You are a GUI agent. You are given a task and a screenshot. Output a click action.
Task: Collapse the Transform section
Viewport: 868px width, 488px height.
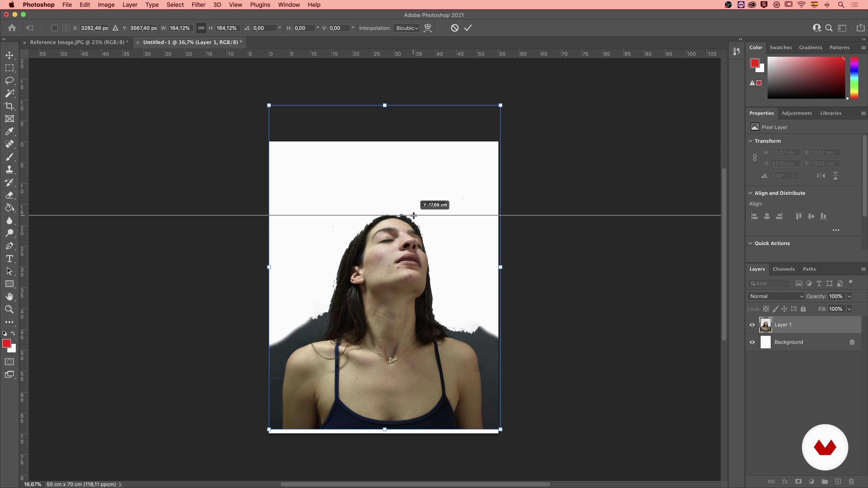click(x=750, y=141)
